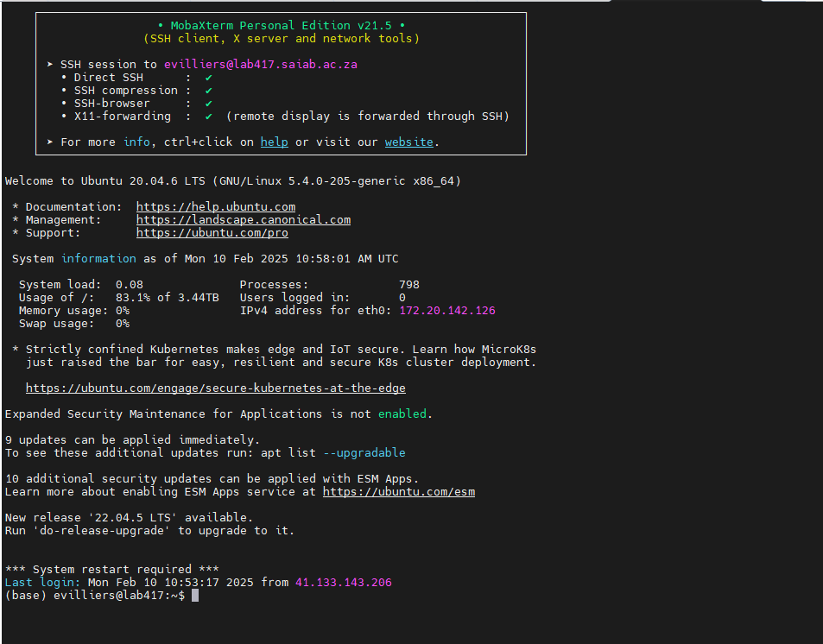Click the SSH-browser green checkmark
Screen dimensions: 823x644
[x=209, y=104]
